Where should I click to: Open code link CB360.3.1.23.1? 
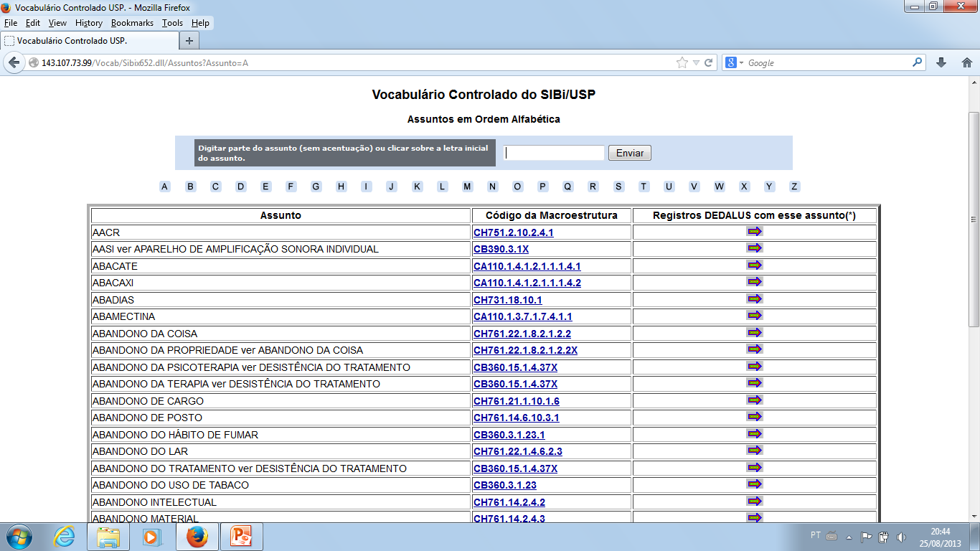[509, 435]
